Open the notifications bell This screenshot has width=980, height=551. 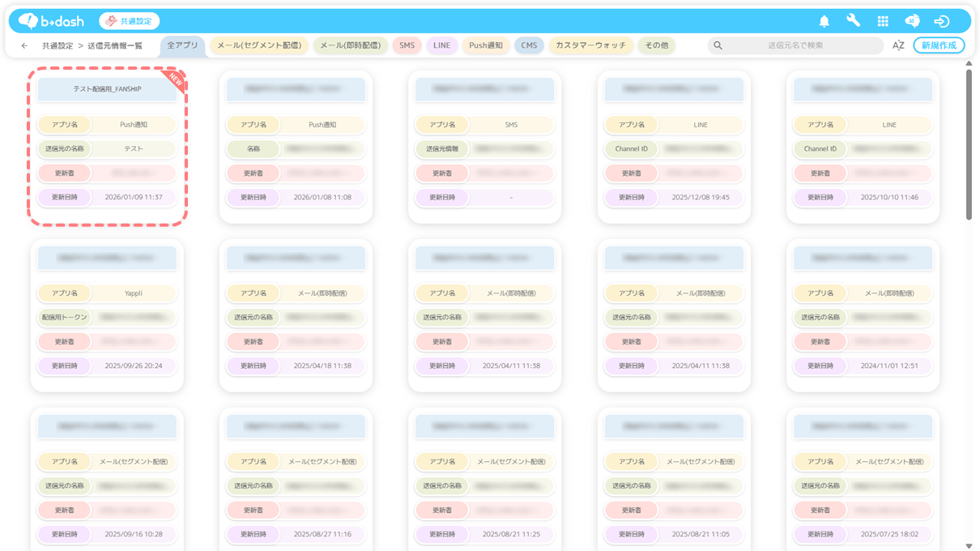(x=824, y=21)
